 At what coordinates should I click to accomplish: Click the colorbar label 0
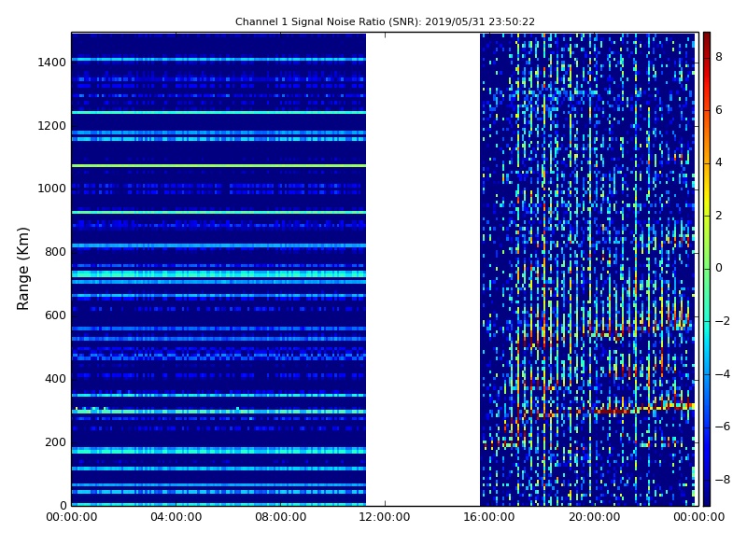pos(719,268)
